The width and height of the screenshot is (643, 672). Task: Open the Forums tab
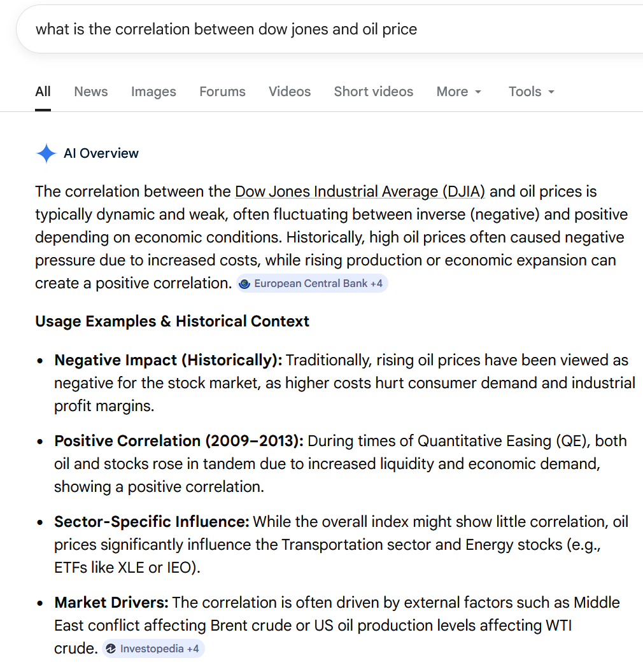pos(222,92)
